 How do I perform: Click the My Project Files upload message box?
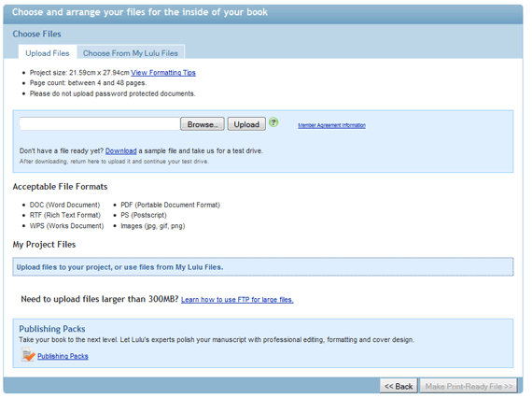(x=263, y=267)
